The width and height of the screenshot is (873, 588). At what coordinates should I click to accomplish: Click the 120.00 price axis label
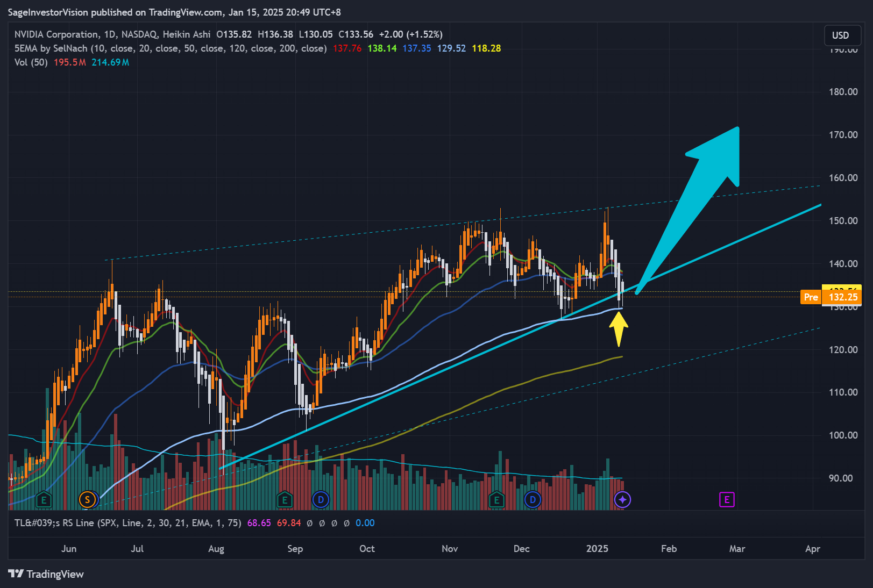tap(843, 350)
